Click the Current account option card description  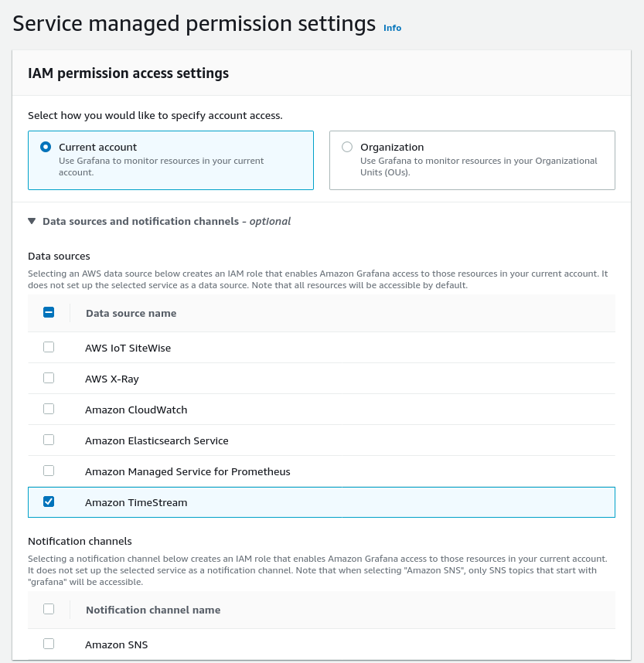161,166
